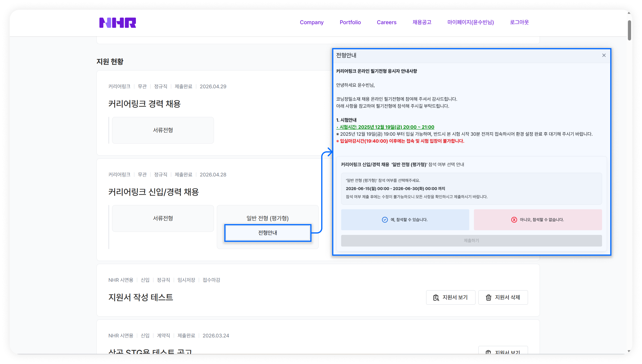Open the Portfolio menu
Screen dimensions: 642x364
pos(350,22)
